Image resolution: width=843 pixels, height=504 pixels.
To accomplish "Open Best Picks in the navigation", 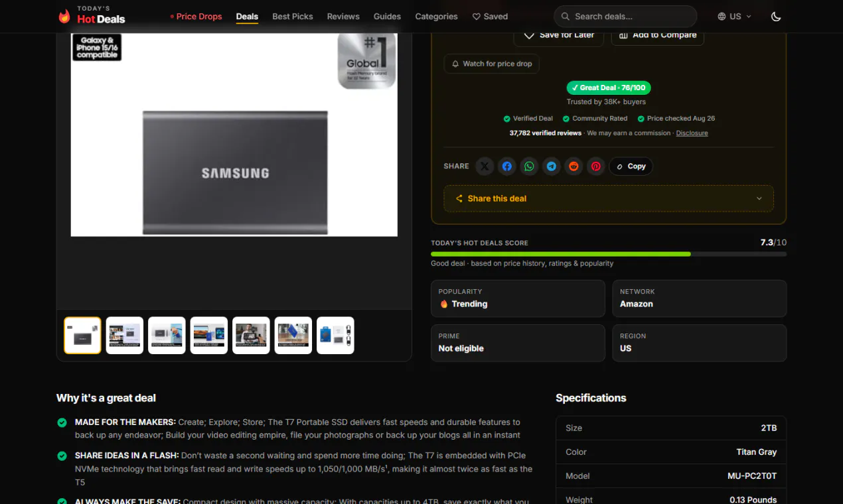I will pos(293,17).
